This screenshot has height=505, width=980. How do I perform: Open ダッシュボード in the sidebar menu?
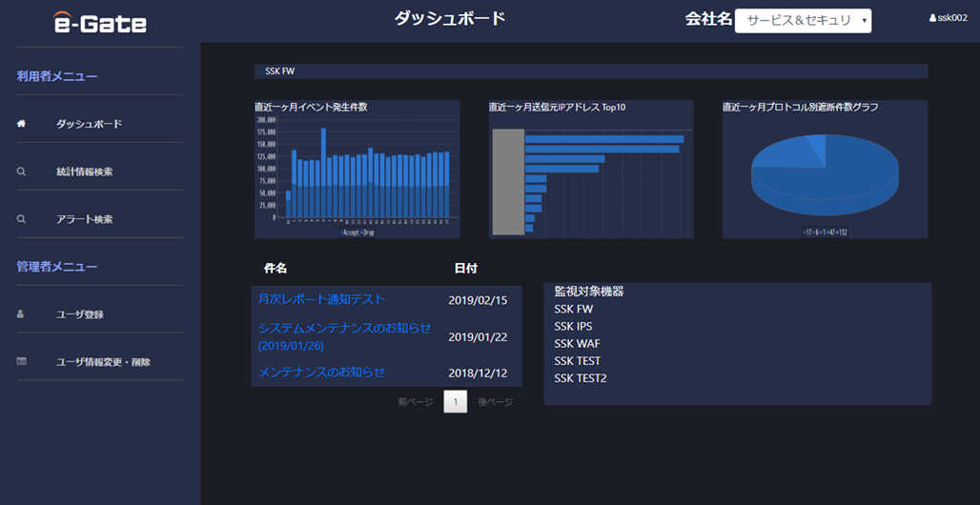click(x=89, y=124)
